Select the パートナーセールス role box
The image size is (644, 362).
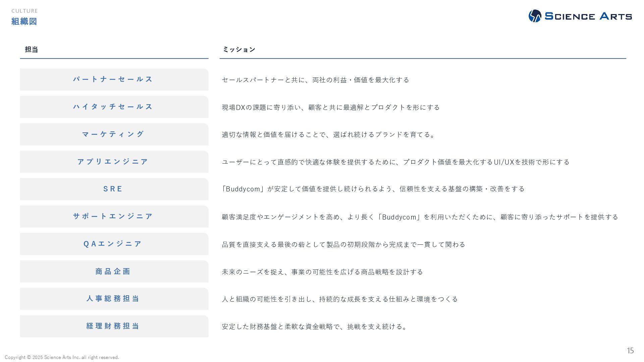click(x=114, y=79)
